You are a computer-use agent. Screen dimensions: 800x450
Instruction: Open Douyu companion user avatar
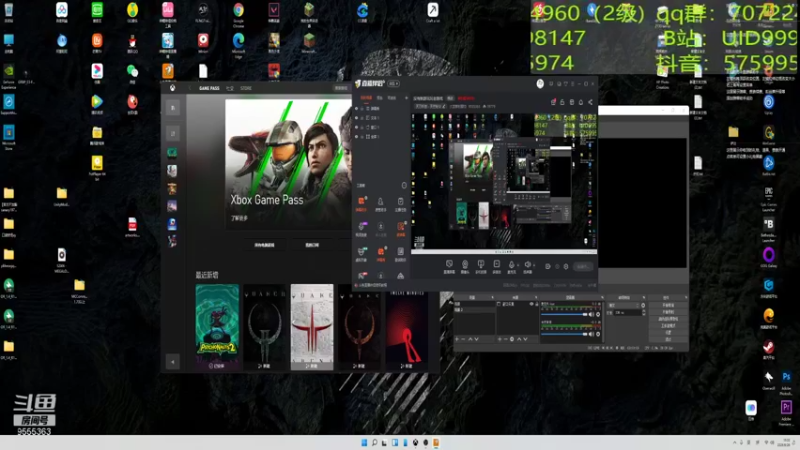(x=540, y=83)
